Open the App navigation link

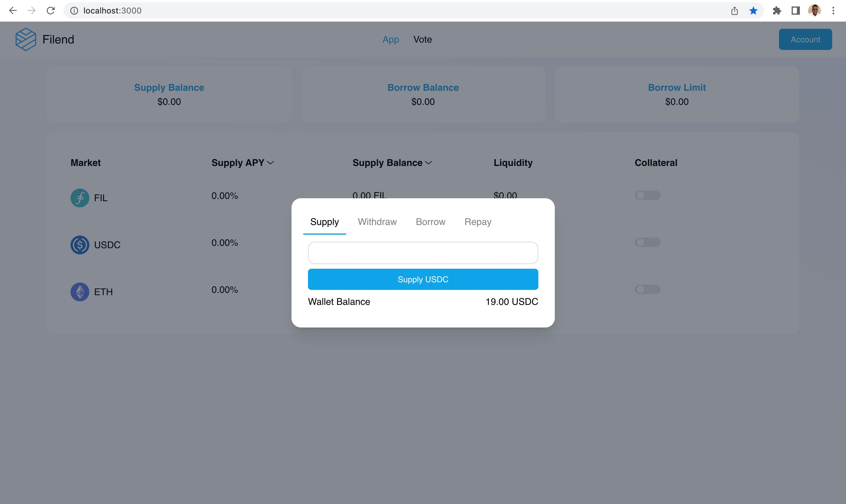(391, 39)
